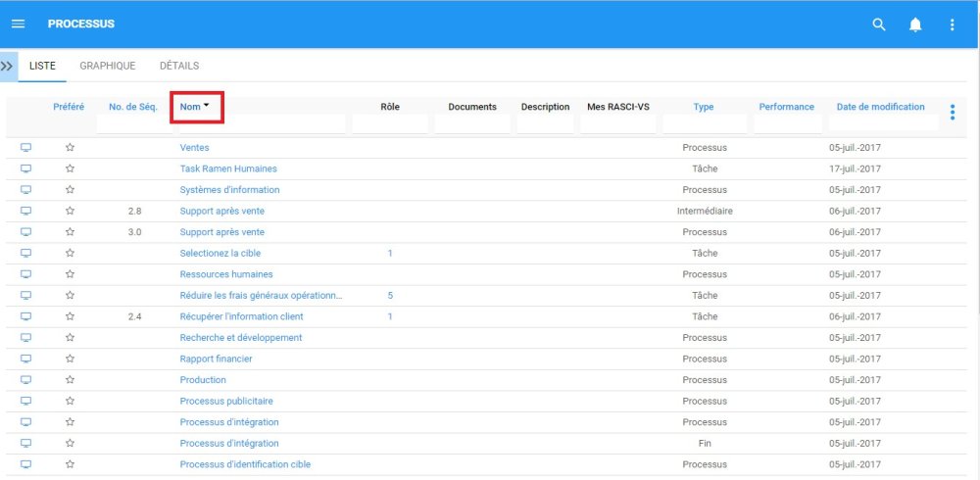Click monitor icon for Ressources humaines
Viewport: 980px width, 480px height.
pos(25,273)
